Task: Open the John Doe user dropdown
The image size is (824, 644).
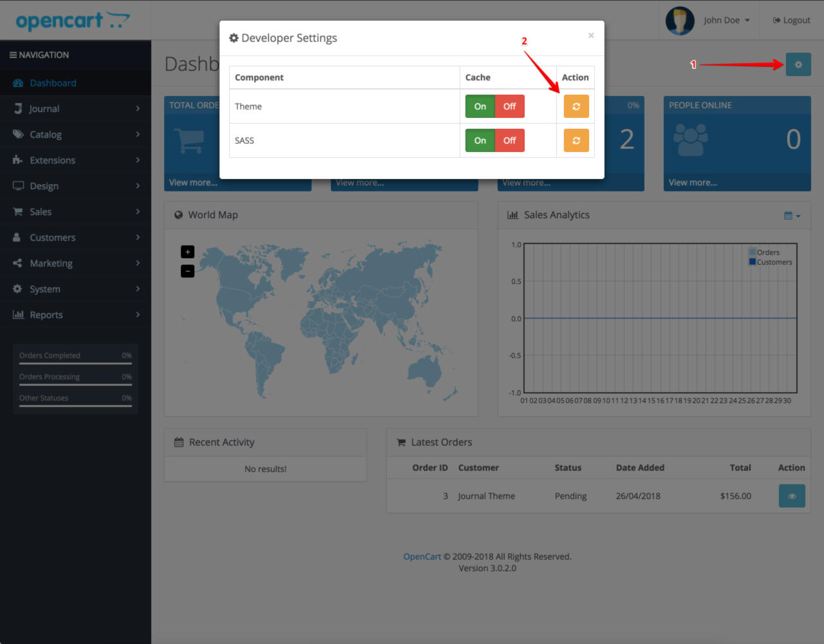Action: pos(727,21)
